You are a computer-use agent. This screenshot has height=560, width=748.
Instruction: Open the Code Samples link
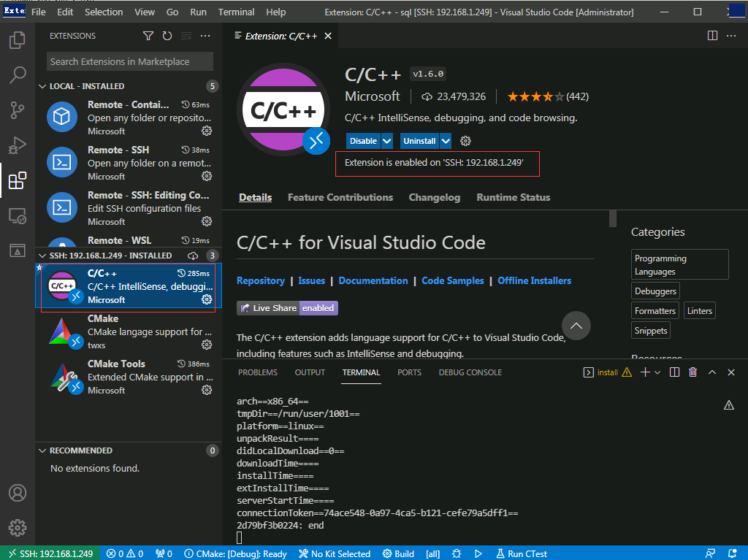click(453, 280)
